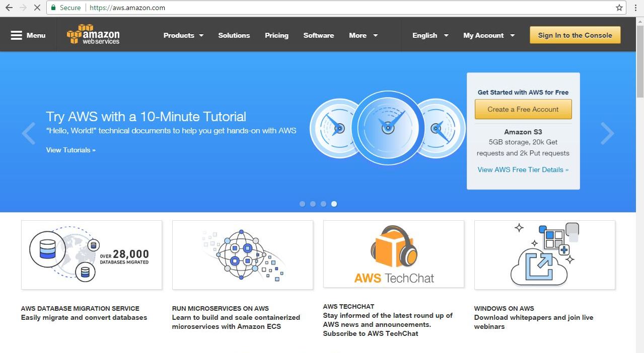The height and width of the screenshot is (353, 644).
Task: Click Create a Free Account button
Action: click(x=523, y=109)
